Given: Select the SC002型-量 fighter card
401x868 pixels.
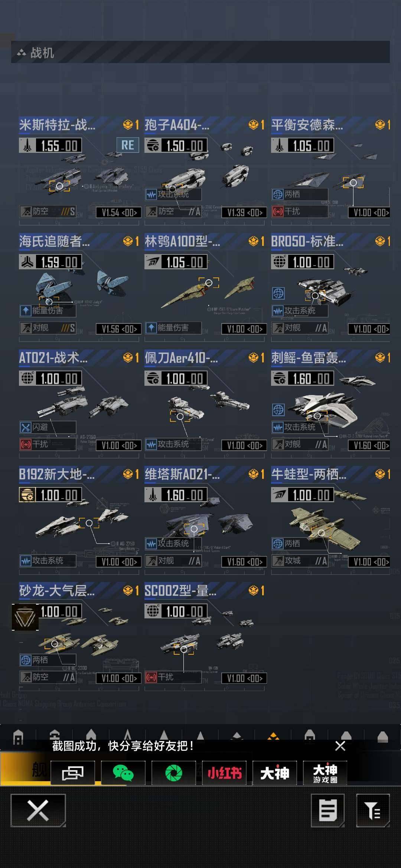Looking at the screenshot, I should click(x=205, y=637).
